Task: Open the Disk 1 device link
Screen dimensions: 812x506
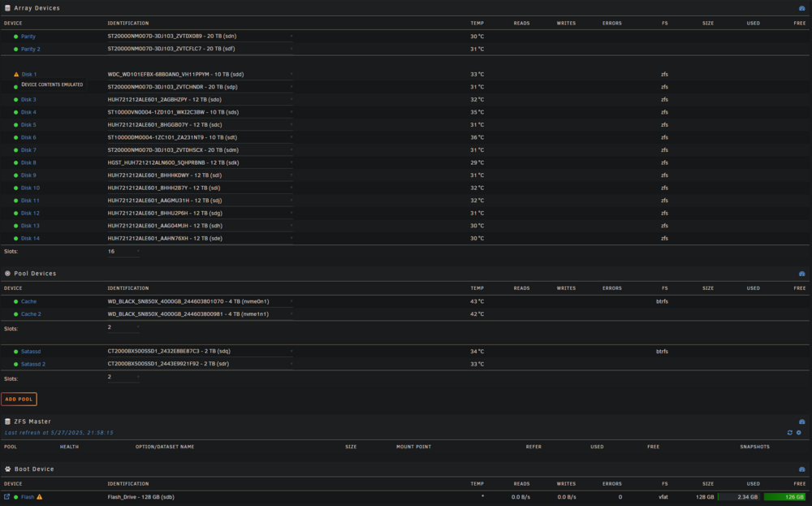Action: coord(28,75)
